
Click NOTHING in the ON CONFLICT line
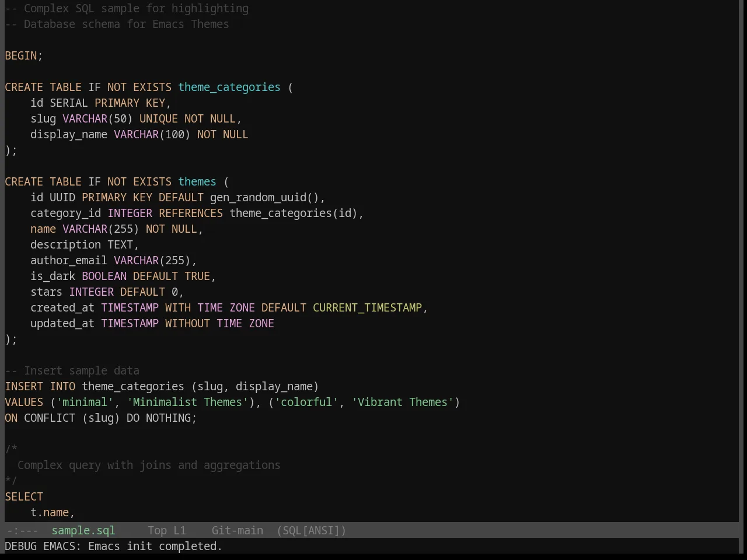pyautogui.click(x=168, y=418)
